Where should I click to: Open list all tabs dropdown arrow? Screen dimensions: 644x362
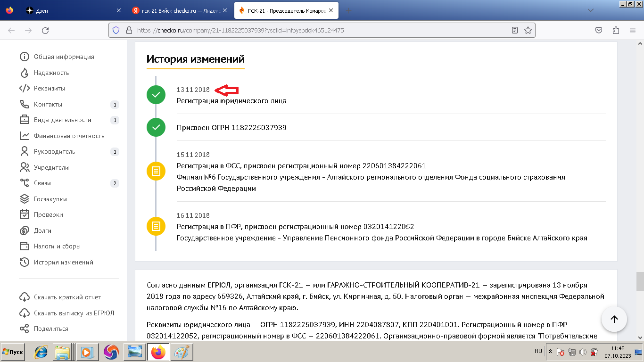591,10
